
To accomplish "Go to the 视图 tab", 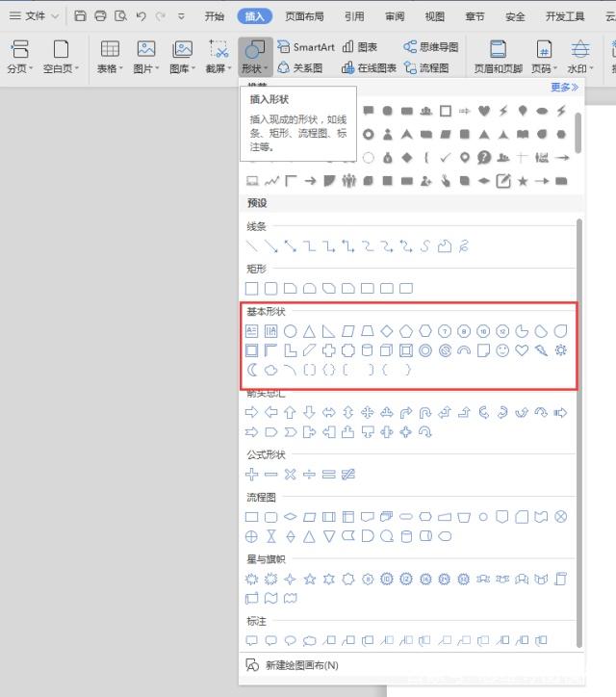I will coord(435,16).
